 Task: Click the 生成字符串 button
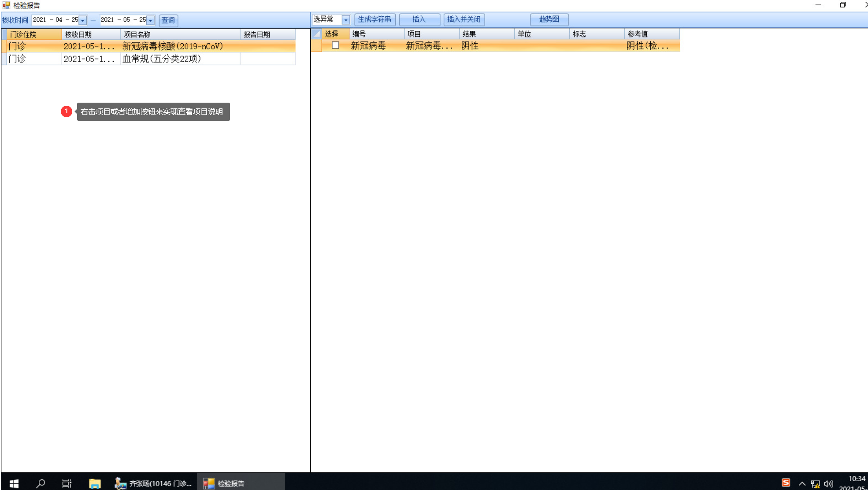pyautogui.click(x=375, y=19)
